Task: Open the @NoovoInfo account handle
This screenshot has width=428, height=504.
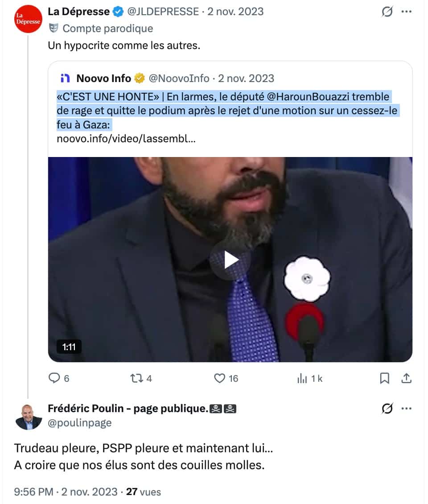Action: [x=179, y=78]
